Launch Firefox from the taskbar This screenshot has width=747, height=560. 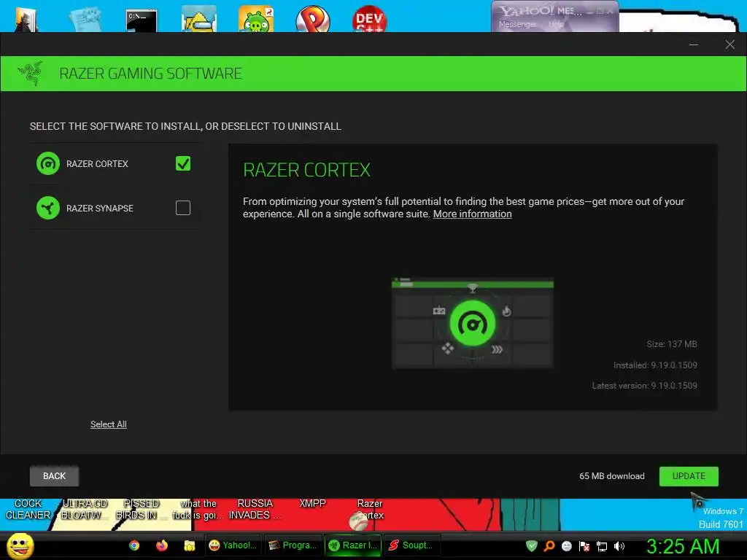click(162, 545)
